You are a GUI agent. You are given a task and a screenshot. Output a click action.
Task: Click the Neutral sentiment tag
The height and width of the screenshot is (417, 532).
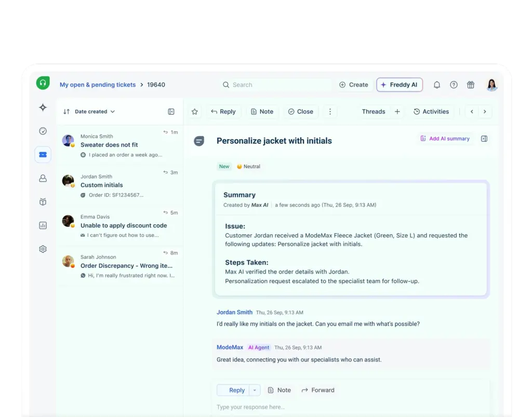coord(248,167)
